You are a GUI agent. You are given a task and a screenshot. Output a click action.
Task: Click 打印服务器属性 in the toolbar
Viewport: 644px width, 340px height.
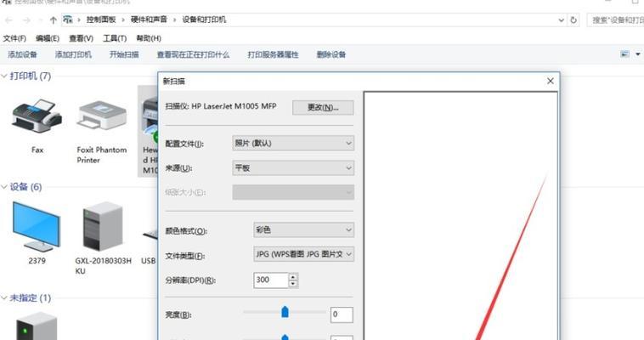pyautogui.click(x=273, y=54)
